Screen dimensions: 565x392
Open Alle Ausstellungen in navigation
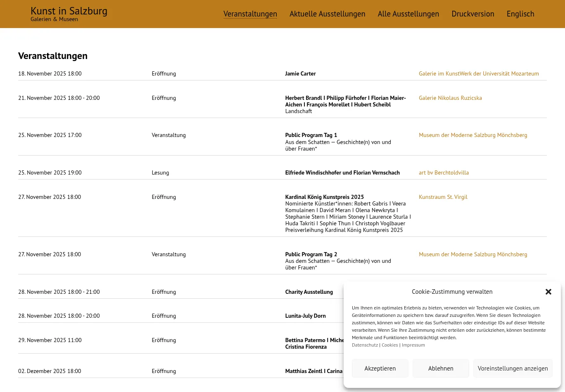(x=408, y=14)
